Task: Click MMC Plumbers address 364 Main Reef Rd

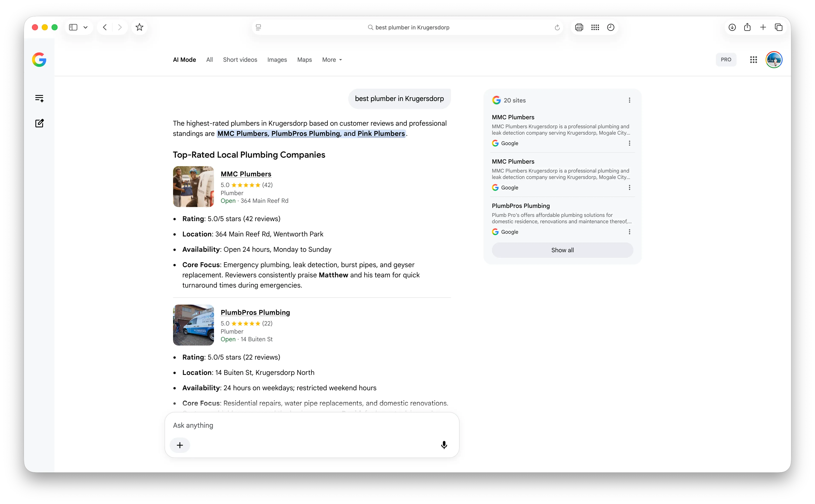Action: 264,201
